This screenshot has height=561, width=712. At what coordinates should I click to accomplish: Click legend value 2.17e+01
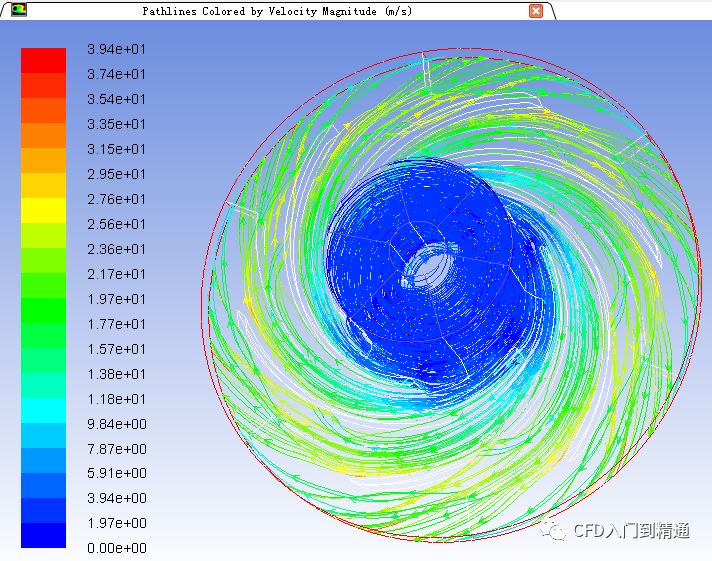tap(116, 274)
